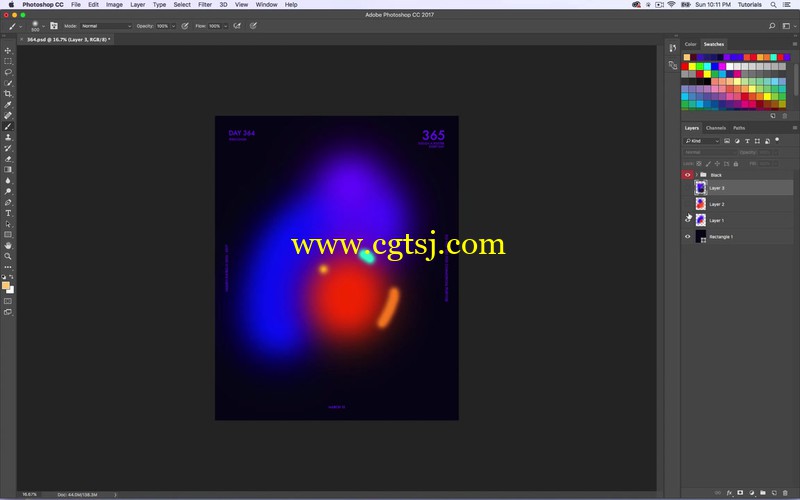
Task: Create a new layer
Action: 774,493
